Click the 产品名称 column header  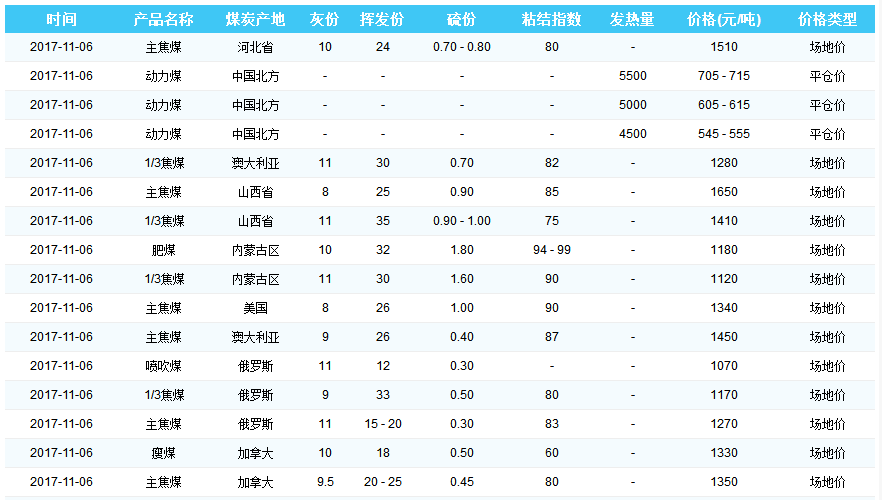point(163,20)
